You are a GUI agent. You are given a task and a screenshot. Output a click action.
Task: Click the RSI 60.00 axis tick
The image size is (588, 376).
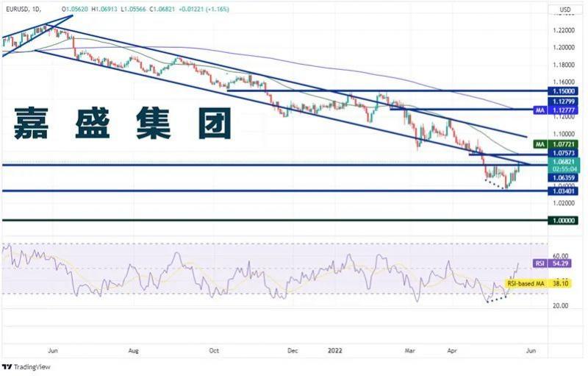(560, 256)
